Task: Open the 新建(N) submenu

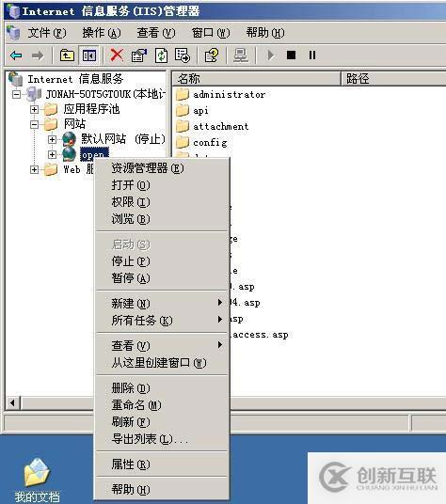Action: pos(163,303)
